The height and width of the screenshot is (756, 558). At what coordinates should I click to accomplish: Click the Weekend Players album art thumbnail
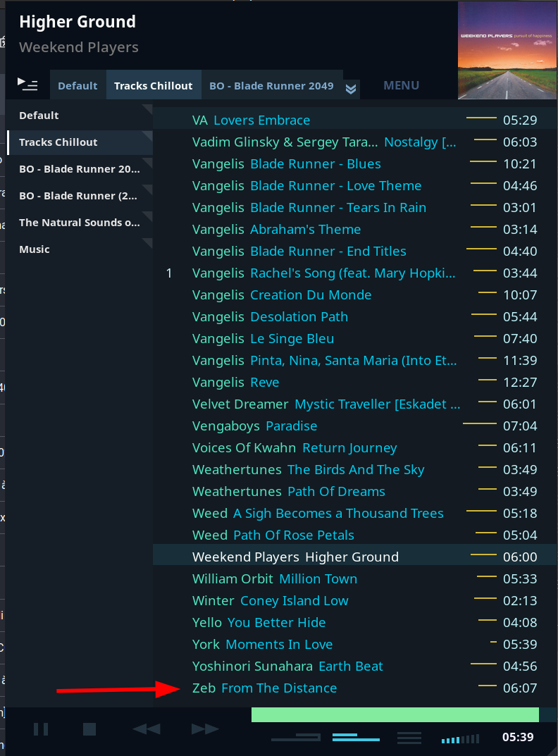click(507, 50)
